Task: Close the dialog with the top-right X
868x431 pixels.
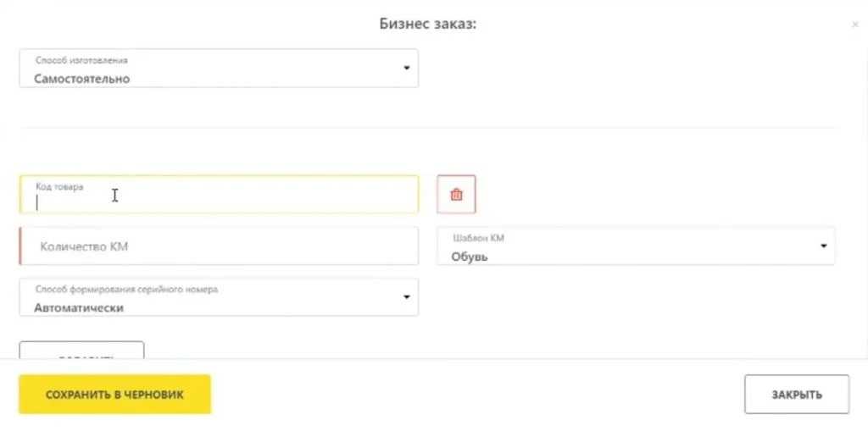Action: (854, 25)
